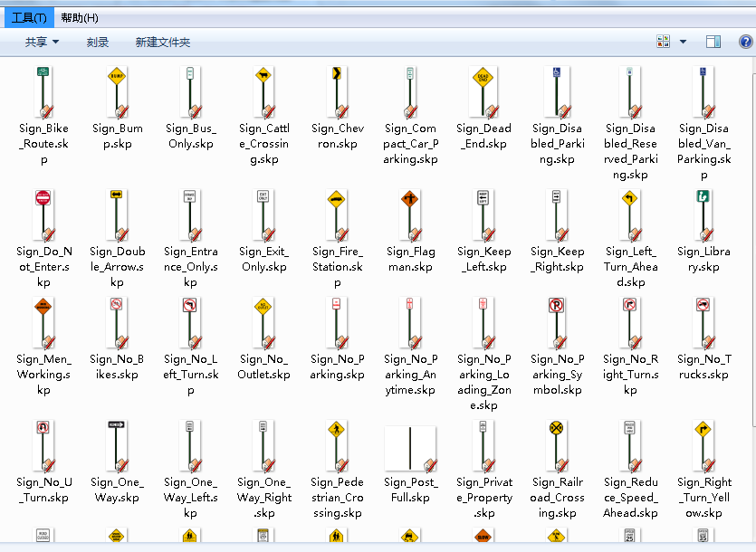Select the Sign_Reduce_Speed_Ahead.skp file icon
Screen dimensions: 756x552
point(630,446)
